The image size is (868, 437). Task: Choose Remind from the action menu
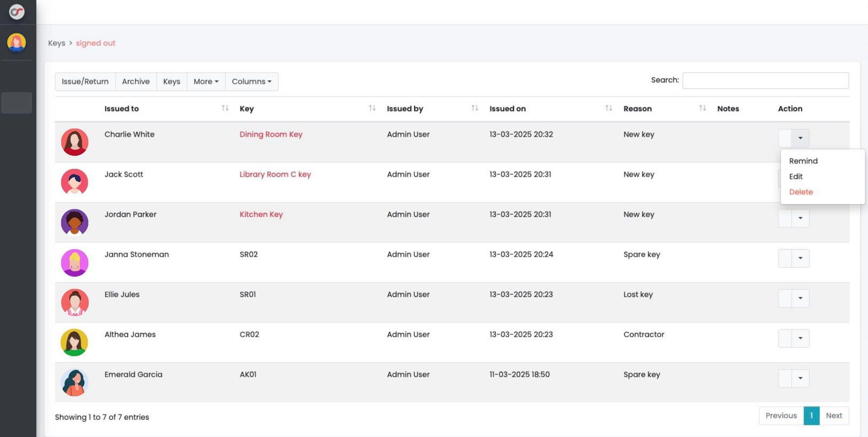pyautogui.click(x=803, y=161)
